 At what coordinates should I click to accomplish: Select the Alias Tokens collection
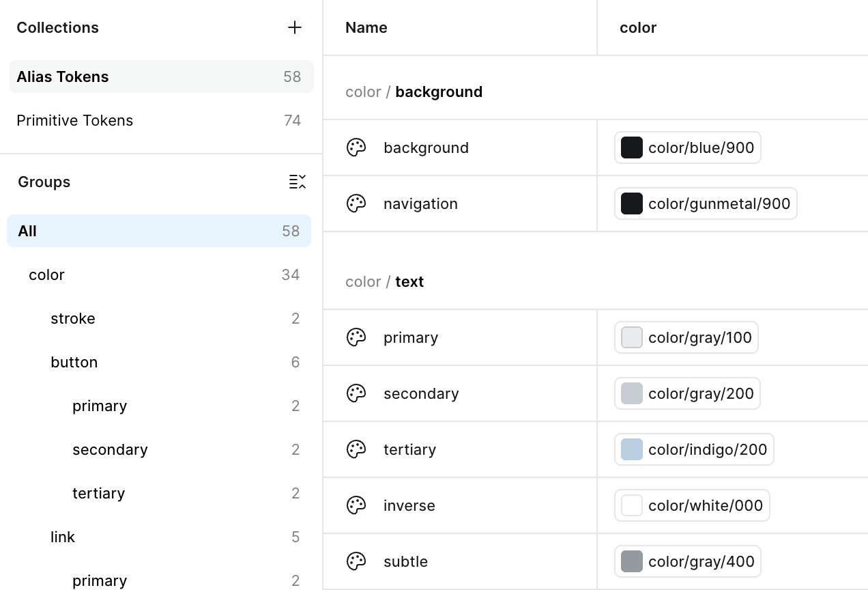[161, 76]
